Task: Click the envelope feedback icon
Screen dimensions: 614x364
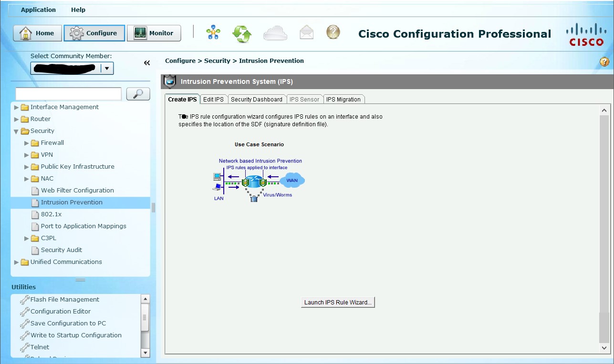Action: pyautogui.click(x=306, y=32)
